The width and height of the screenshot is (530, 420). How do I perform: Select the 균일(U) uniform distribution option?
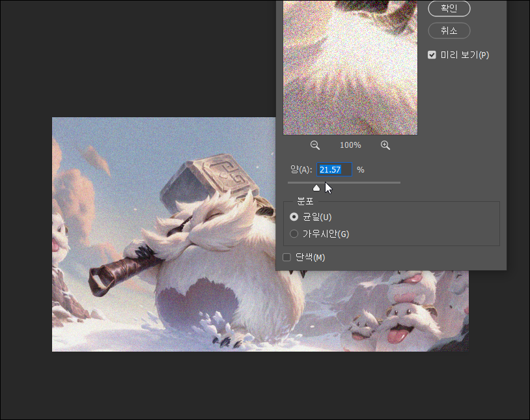[294, 217]
